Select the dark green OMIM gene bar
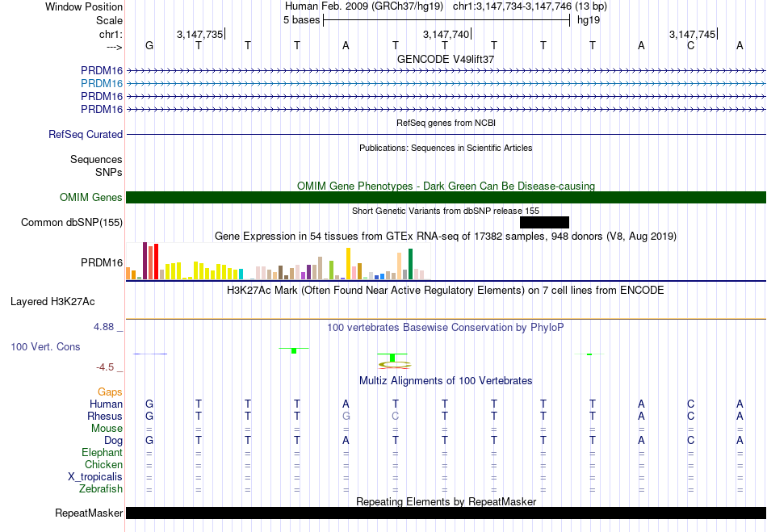 tap(446, 197)
